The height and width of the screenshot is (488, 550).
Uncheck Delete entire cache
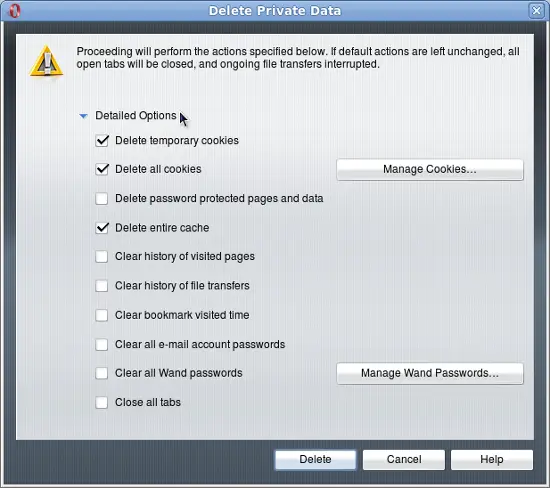pyautogui.click(x=102, y=228)
